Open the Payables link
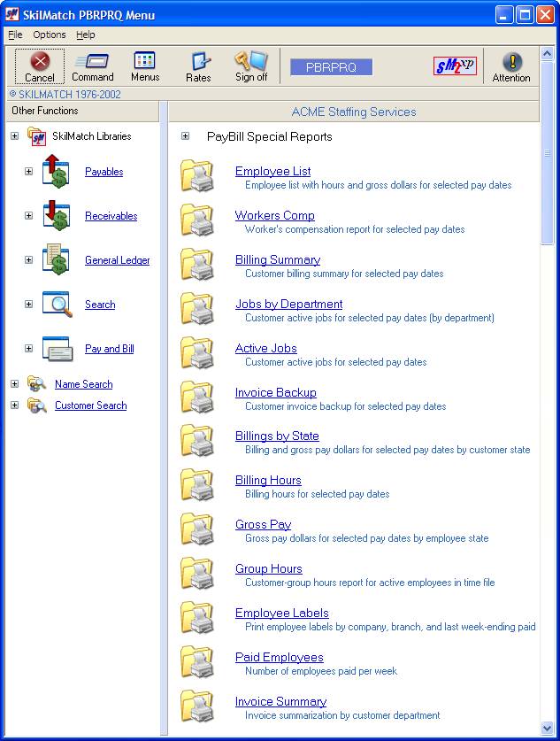This screenshot has width=560, height=741. [104, 172]
